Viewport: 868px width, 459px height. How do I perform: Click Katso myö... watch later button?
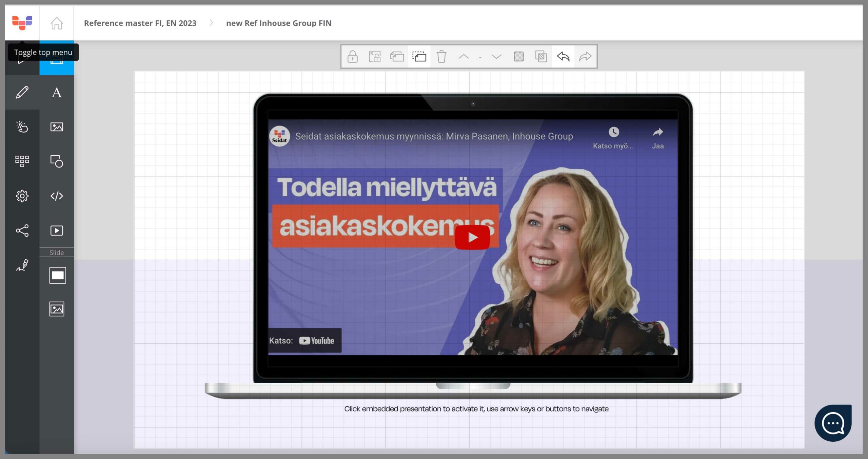coord(613,138)
